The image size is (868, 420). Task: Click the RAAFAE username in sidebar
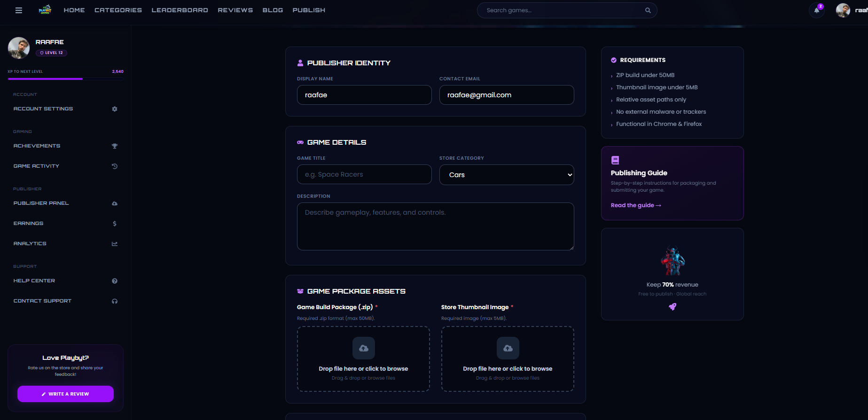pos(50,42)
